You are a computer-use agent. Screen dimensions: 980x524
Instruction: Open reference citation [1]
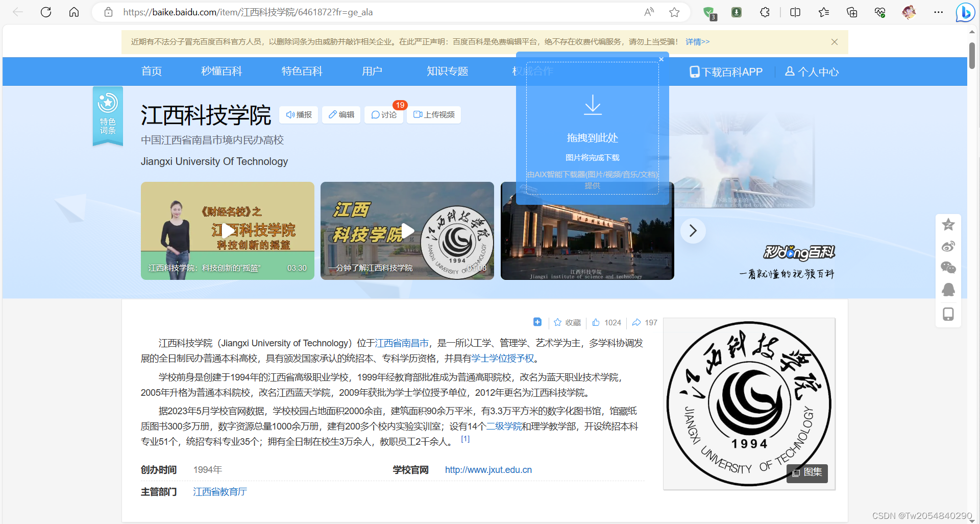465,439
